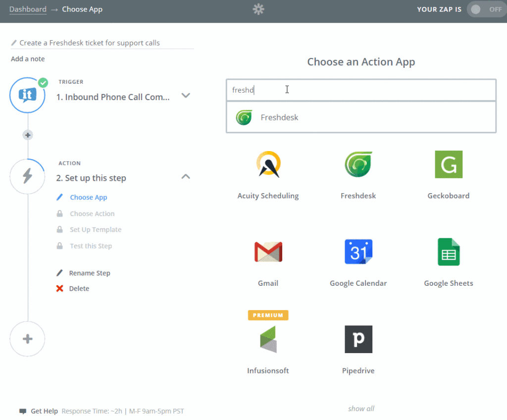This screenshot has width=507, height=420.
Task: Click the chat bubble Get Help icon
Action: 23,411
